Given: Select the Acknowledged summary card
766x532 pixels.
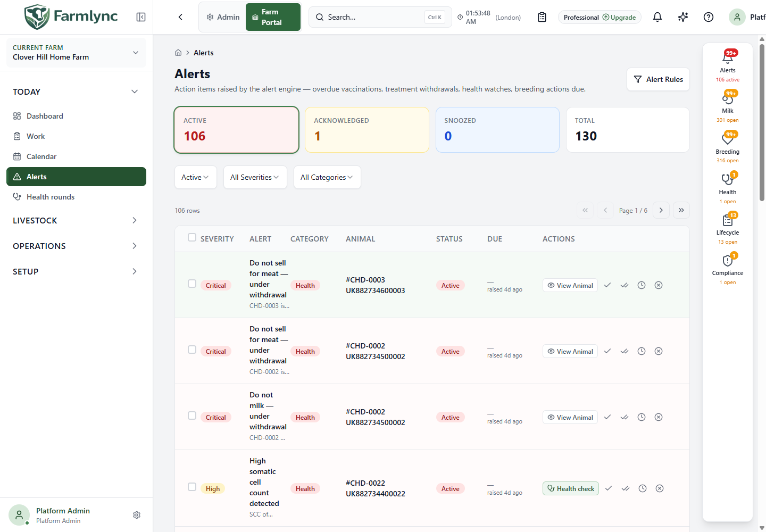Looking at the screenshot, I should click(367, 130).
